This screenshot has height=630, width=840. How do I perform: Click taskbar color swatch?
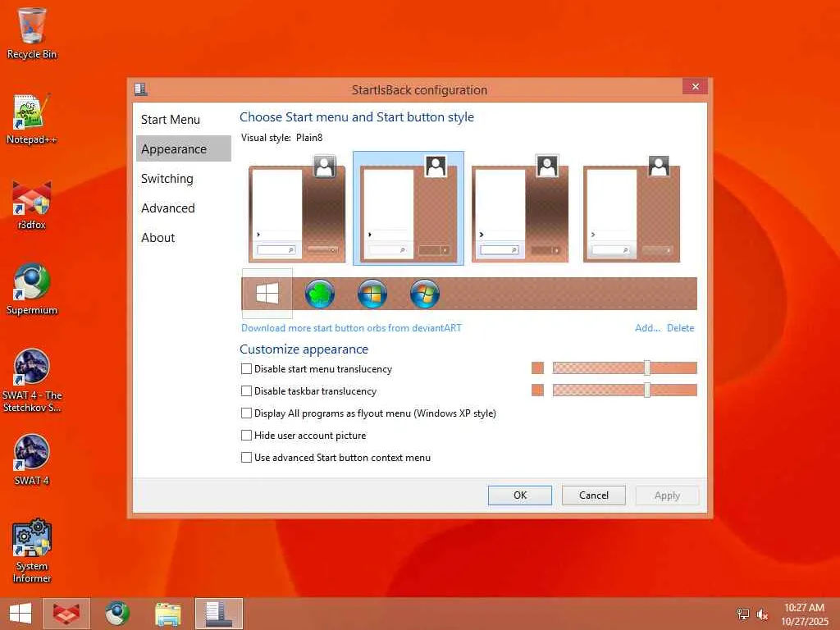click(x=537, y=390)
